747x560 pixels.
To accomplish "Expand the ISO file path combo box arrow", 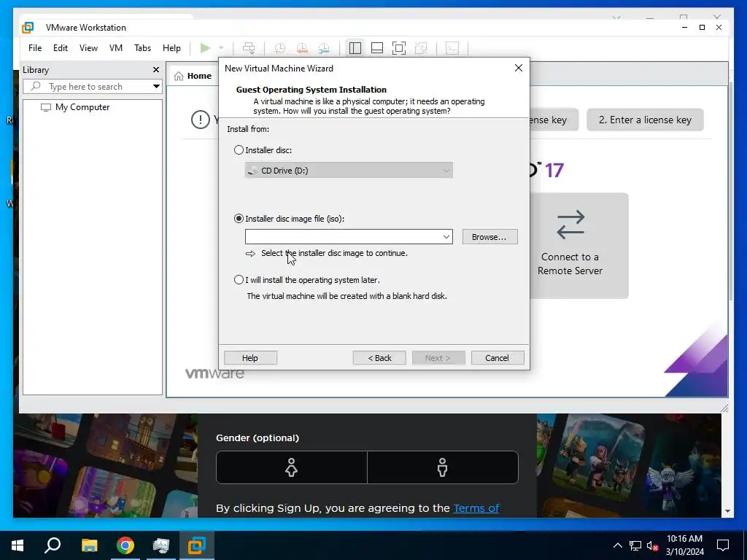I will click(446, 237).
